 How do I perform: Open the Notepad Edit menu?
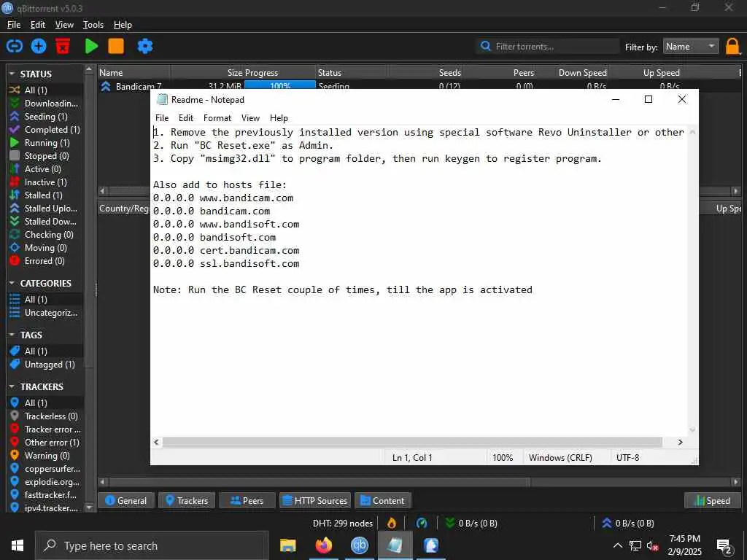tap(186, 118)
